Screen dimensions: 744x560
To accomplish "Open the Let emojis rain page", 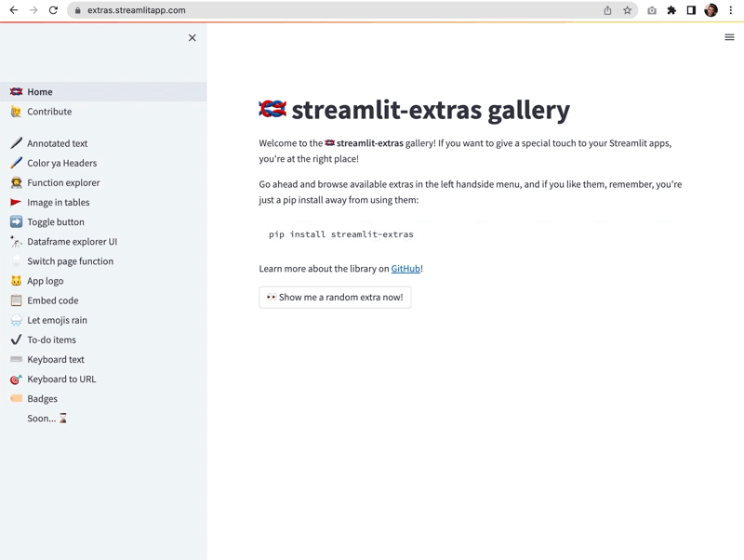I will coord(57,320).
